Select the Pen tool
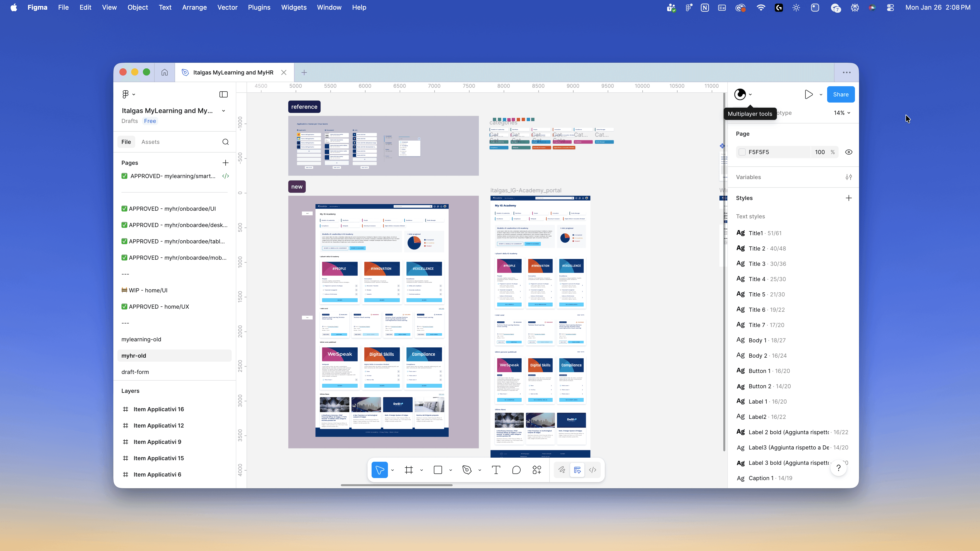Image resolution: width=980 pixels, height=551 pixels. [467, 470]
